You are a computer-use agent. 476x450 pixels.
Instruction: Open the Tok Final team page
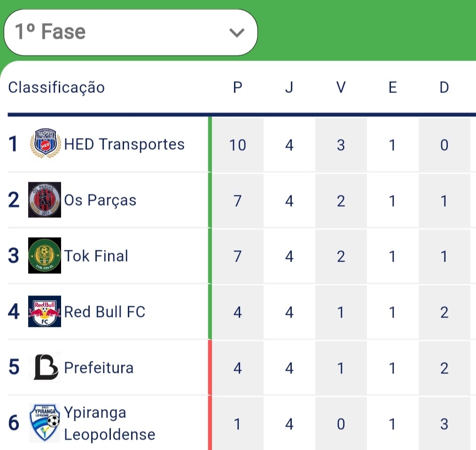click(x=96, y=256)
